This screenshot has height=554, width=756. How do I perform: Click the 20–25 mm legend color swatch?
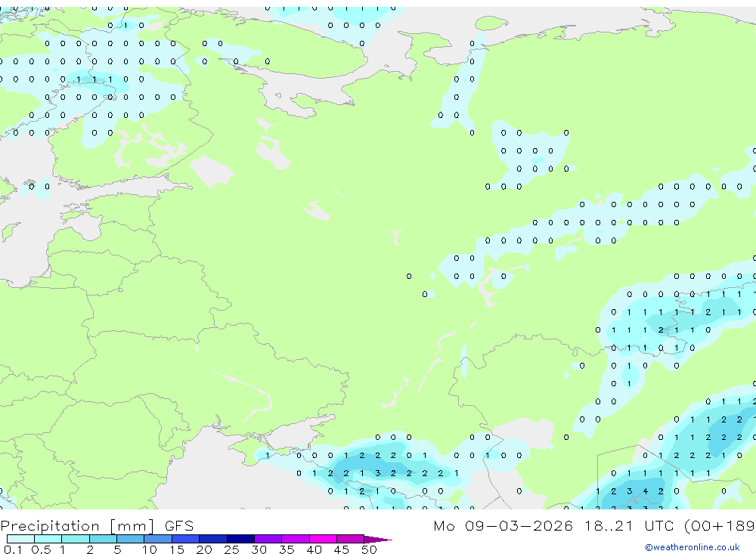[x=212, y=539]
